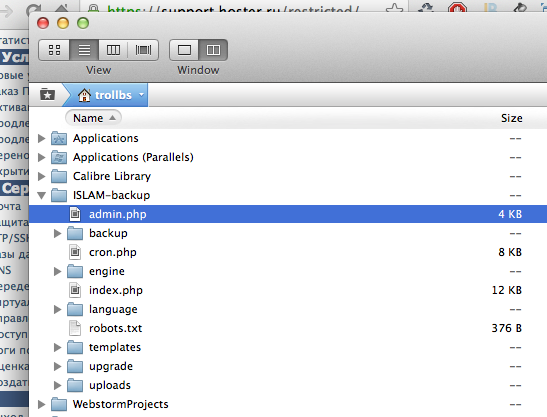Expand the backup subfolder
Image resolution: width=547 pixels, height=417 pixels.
click(58, 233)
